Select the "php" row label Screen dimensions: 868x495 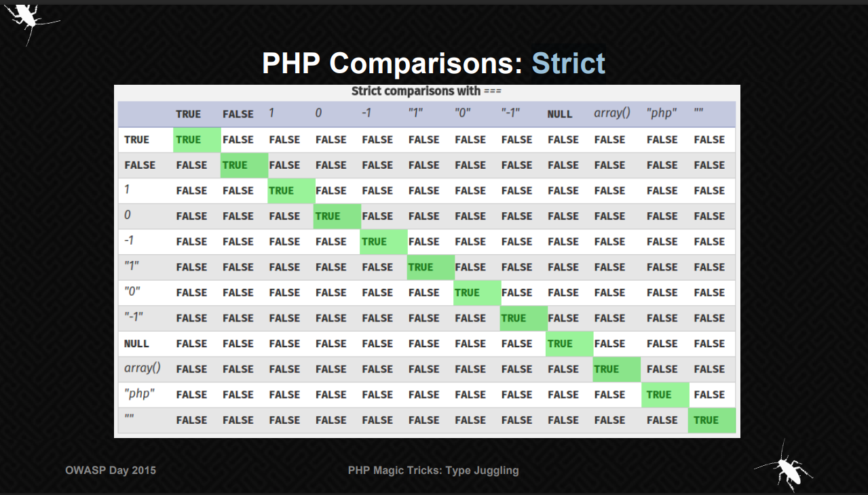(x=139, y=394)
